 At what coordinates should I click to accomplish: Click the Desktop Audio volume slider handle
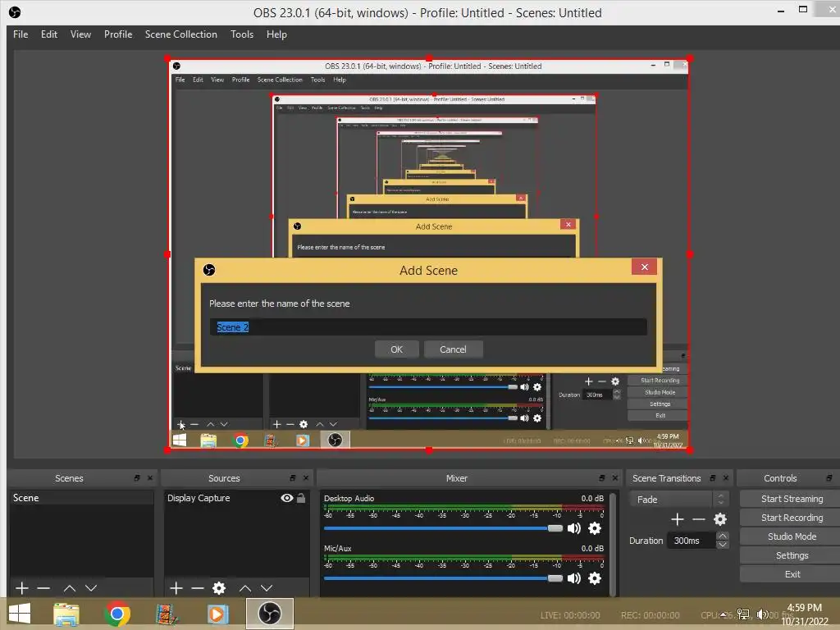(555, 528)
